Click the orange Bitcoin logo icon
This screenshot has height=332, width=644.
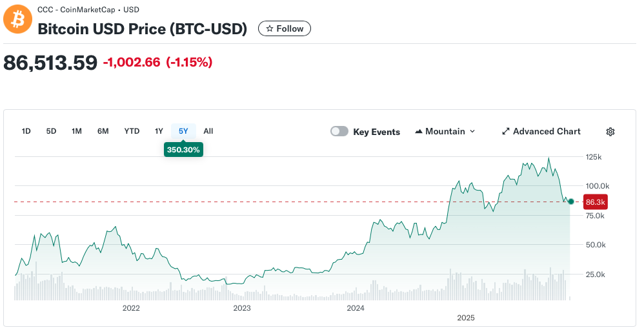[17, 19]
